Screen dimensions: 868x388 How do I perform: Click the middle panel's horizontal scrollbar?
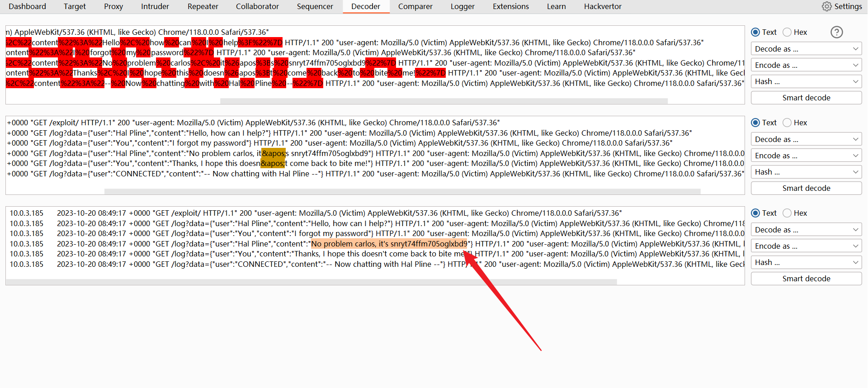tap(402, 191)
